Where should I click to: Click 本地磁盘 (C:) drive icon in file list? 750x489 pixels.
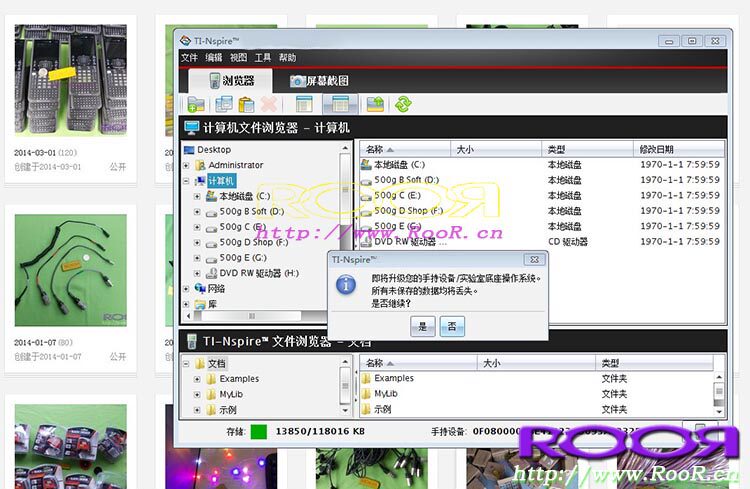(366, 165)
